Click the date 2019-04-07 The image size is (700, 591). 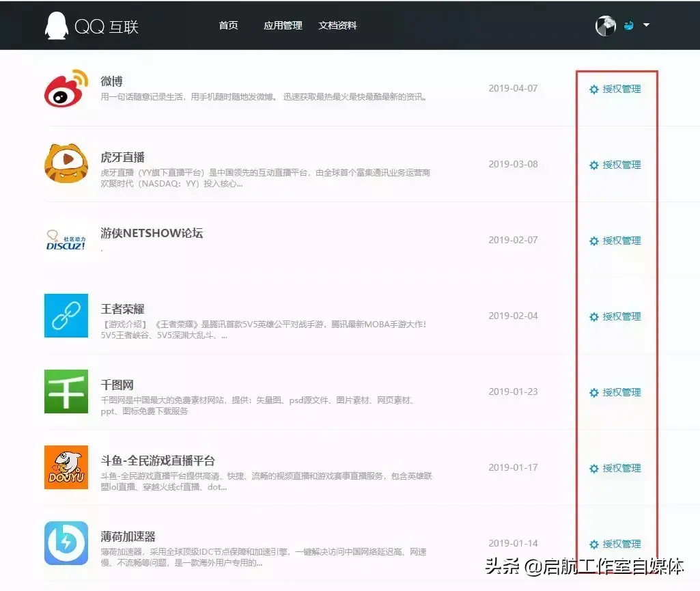[x=513, y=88]
